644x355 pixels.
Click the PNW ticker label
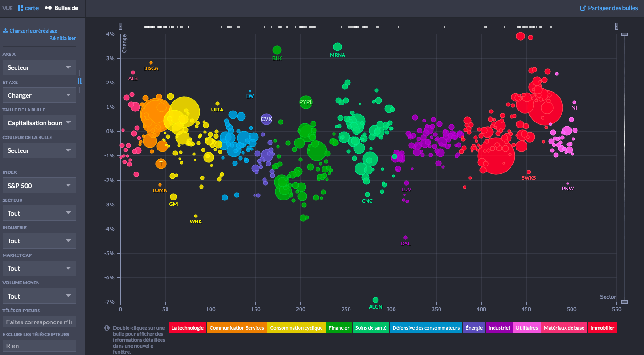pos(568,189)
